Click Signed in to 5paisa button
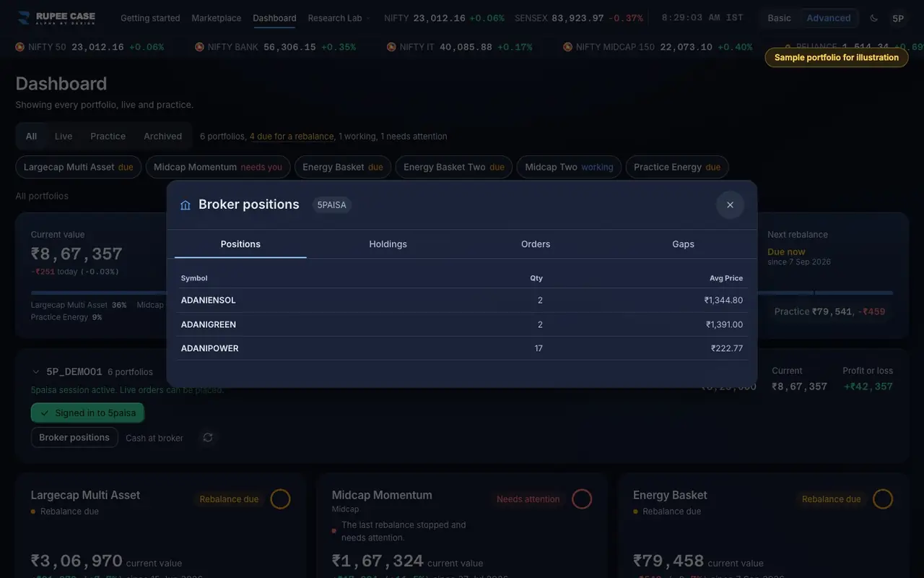924x578 pixels. [87, 413]
